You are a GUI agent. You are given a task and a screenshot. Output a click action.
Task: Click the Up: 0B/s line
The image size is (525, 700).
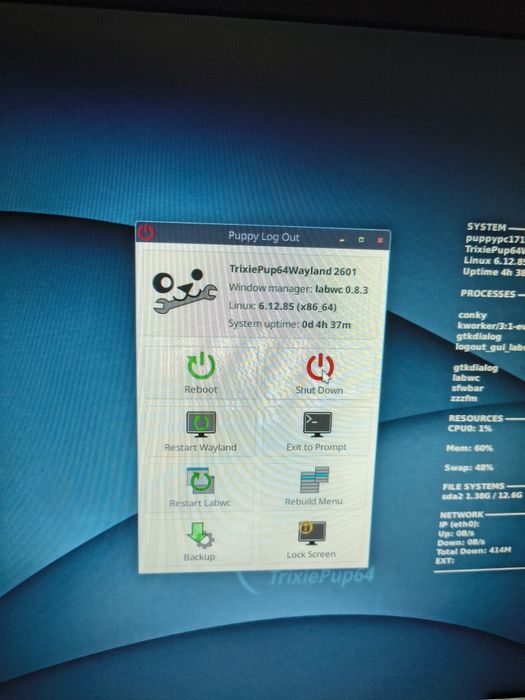[x=455, y=533]
